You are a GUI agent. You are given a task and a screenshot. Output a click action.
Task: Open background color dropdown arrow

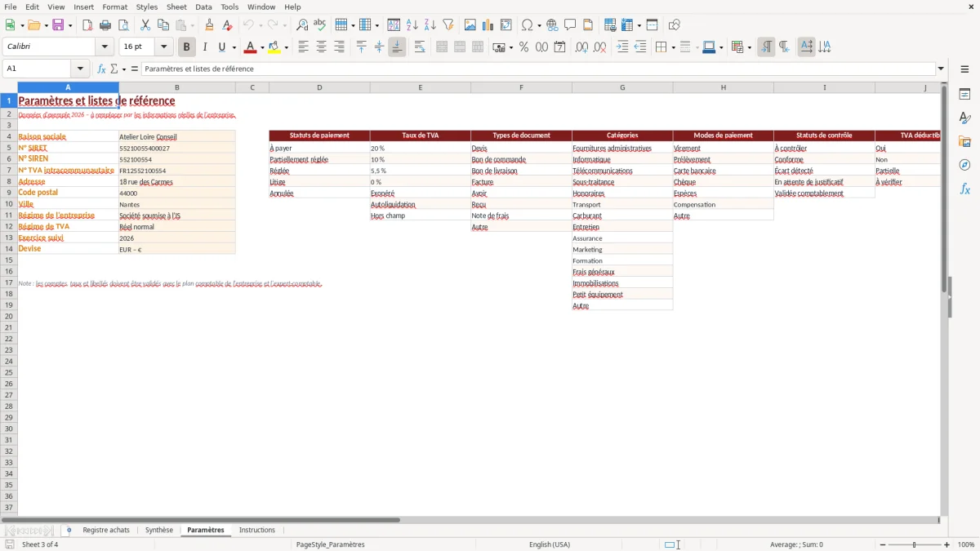coord(286,47)
